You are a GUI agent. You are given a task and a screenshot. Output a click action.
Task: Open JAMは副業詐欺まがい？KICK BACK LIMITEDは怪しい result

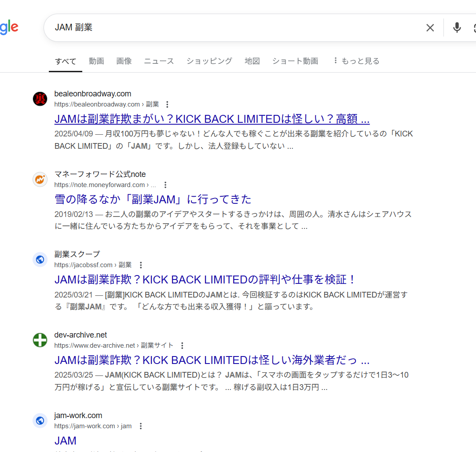coord(212,119)
